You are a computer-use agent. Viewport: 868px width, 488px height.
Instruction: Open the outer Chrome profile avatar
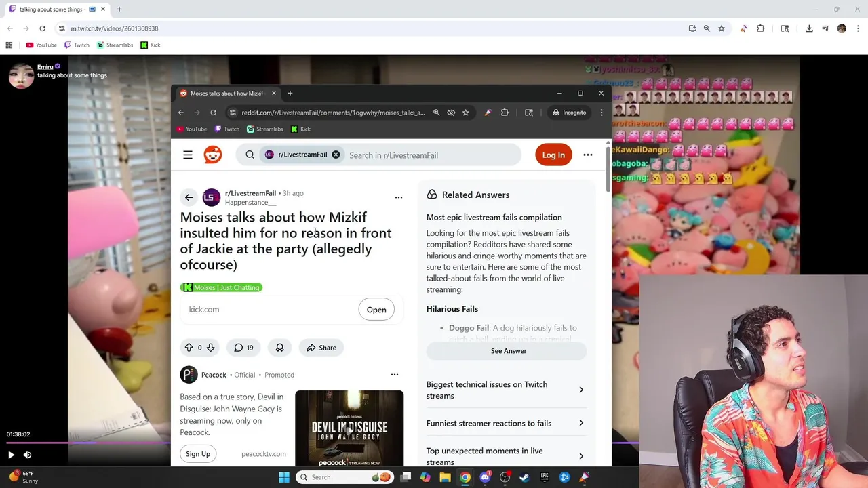(842, 28)
